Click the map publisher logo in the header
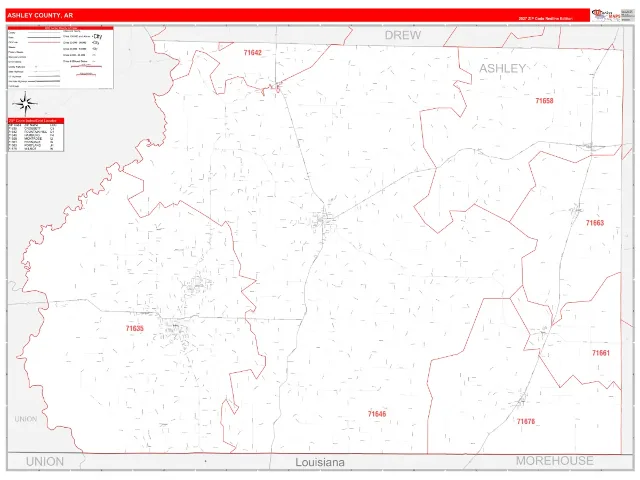The image size is (640, 480). click(606, 15)
